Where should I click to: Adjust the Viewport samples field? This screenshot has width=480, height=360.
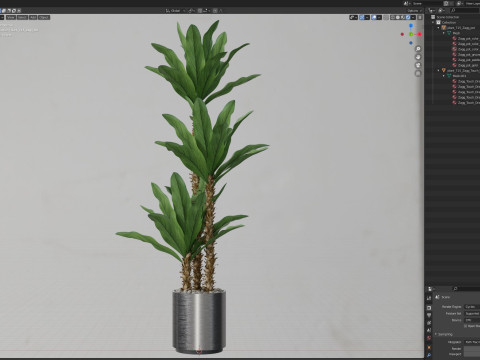point(472,354)
